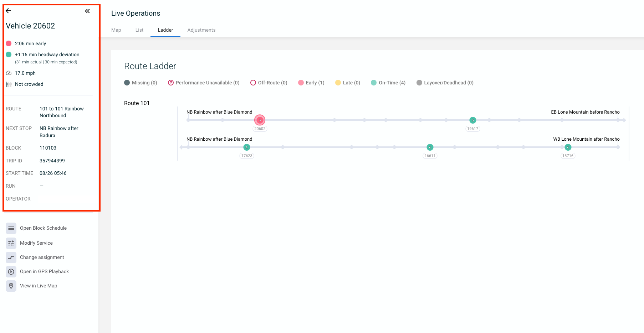Click the Modify Service sliders icon
The height and width of the screenshot is (333, 644).
tap(11, 243)
